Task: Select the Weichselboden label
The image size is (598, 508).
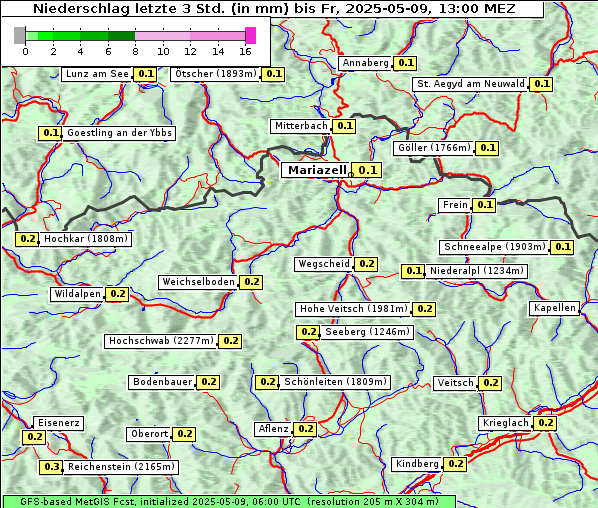Action: (198, 282)
